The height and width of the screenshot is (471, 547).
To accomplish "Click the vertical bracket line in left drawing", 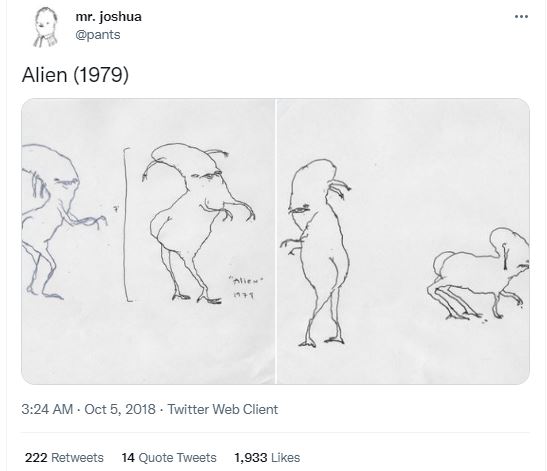I will [127, 225].
